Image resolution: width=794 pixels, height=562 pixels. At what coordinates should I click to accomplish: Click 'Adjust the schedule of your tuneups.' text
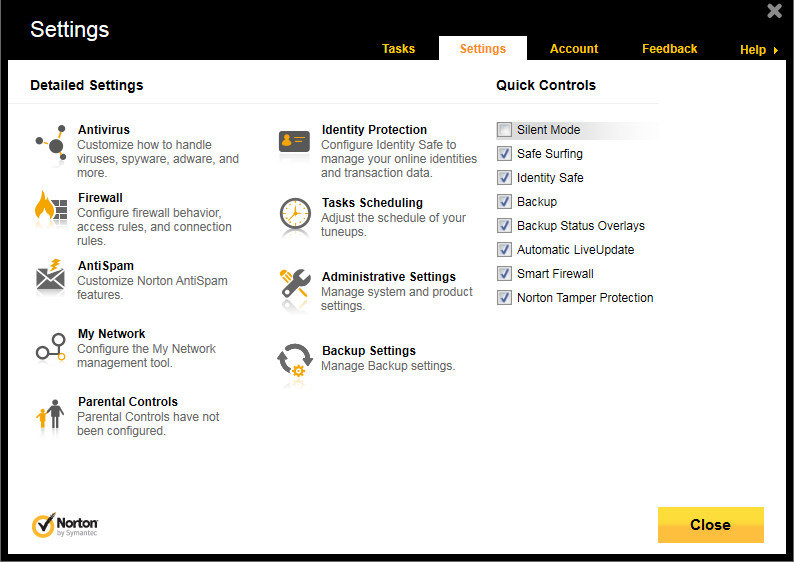tap(393, 225)
